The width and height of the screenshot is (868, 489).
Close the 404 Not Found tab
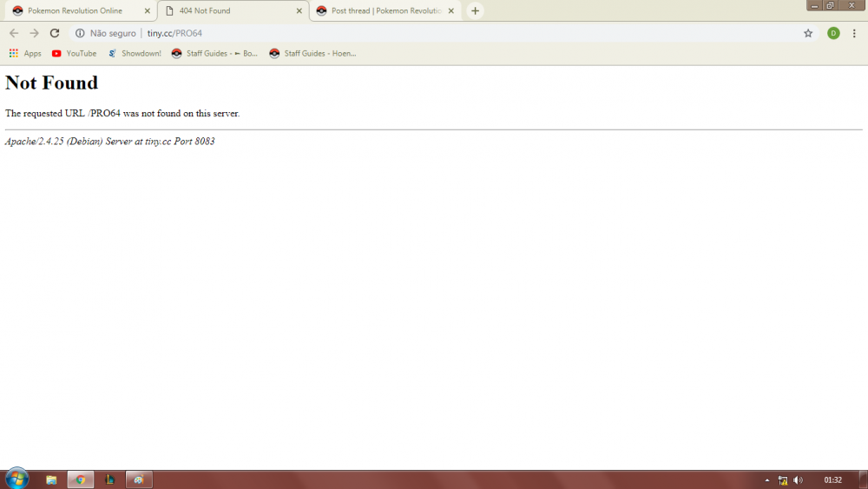point(299,11)
